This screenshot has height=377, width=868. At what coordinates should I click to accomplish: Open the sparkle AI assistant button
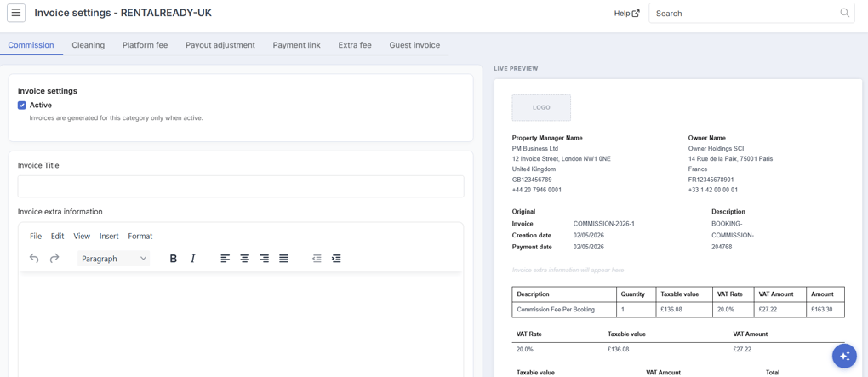point(844,356)
